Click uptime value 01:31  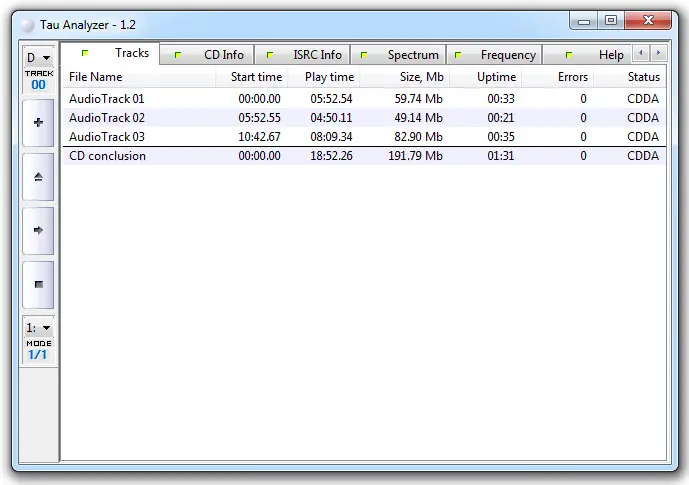click(501, 156)
